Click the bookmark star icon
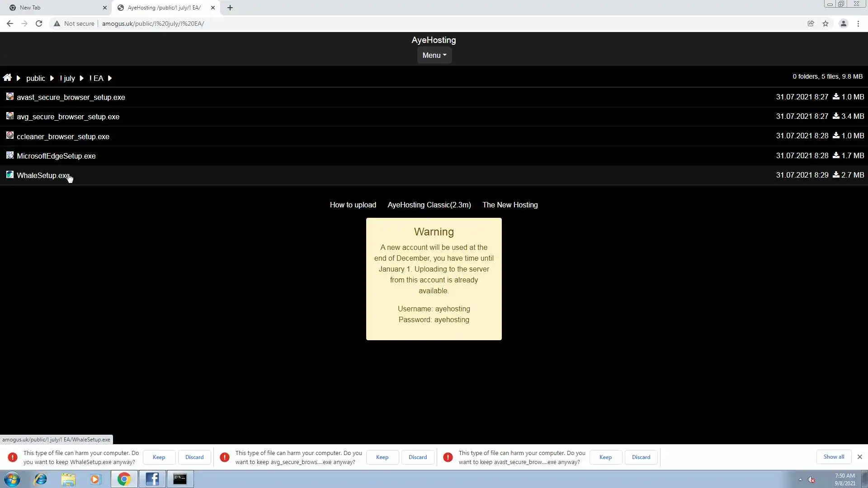This screenshot has width=868, height=488. [x=826, y=23]
